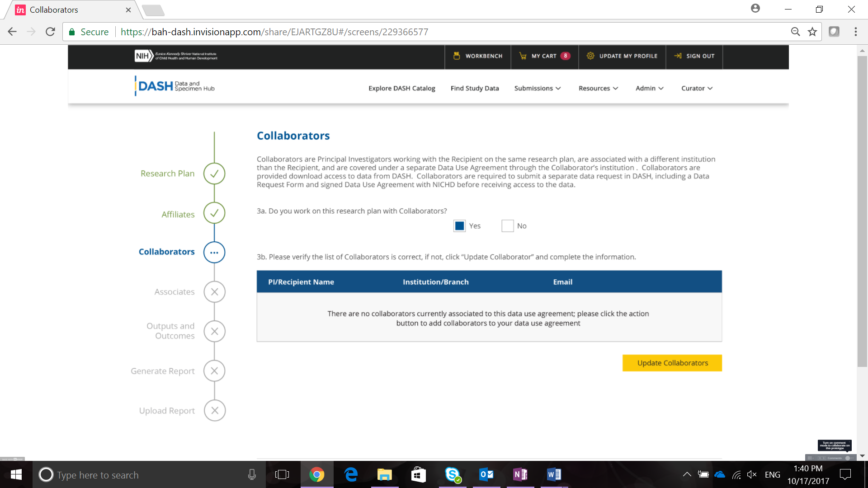
Task: Open Microsoft Word from the taskbar
Action: [554, 474]
